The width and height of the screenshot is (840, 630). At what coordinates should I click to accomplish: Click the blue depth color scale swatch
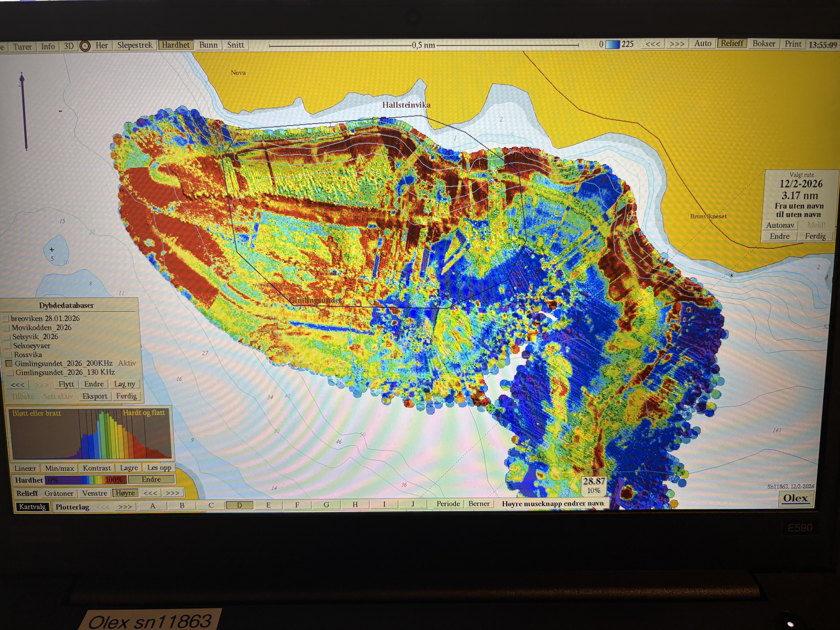612,44
